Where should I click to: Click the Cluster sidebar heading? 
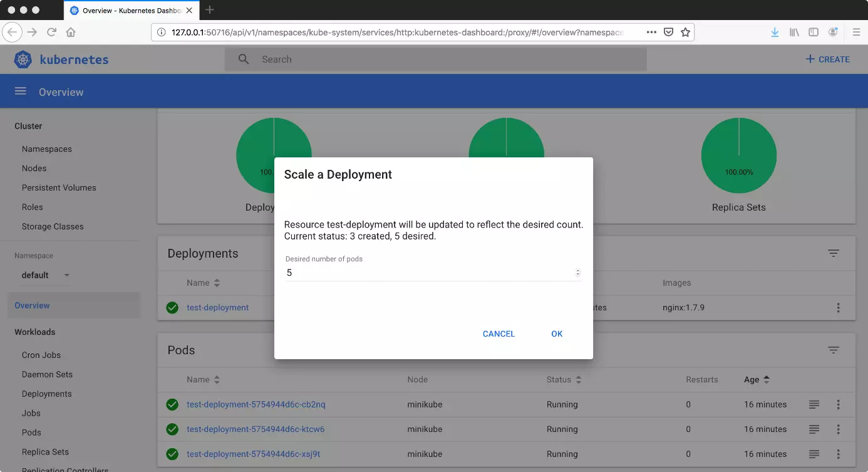tap(28, 126)
